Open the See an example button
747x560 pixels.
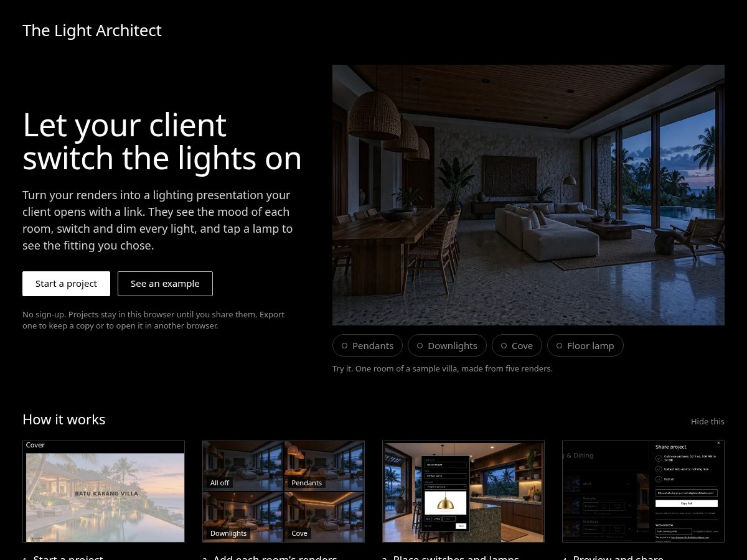(165, 284)
